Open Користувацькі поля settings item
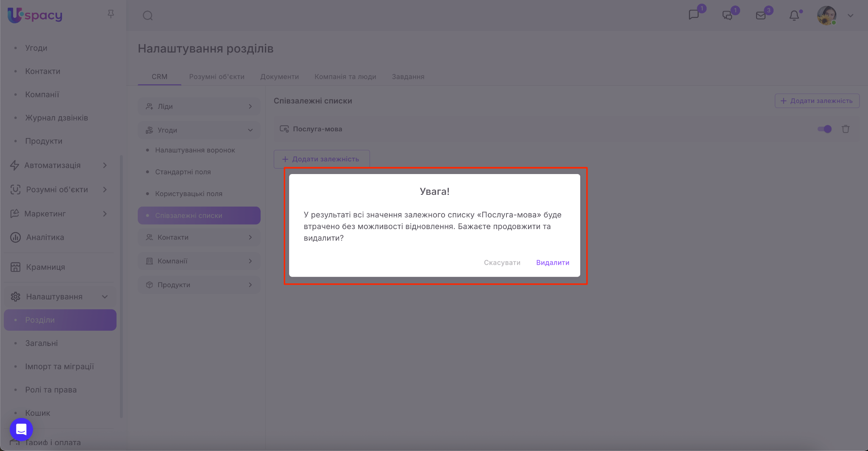Viewport: 868px width, 451px height. (x=189, y=194)
